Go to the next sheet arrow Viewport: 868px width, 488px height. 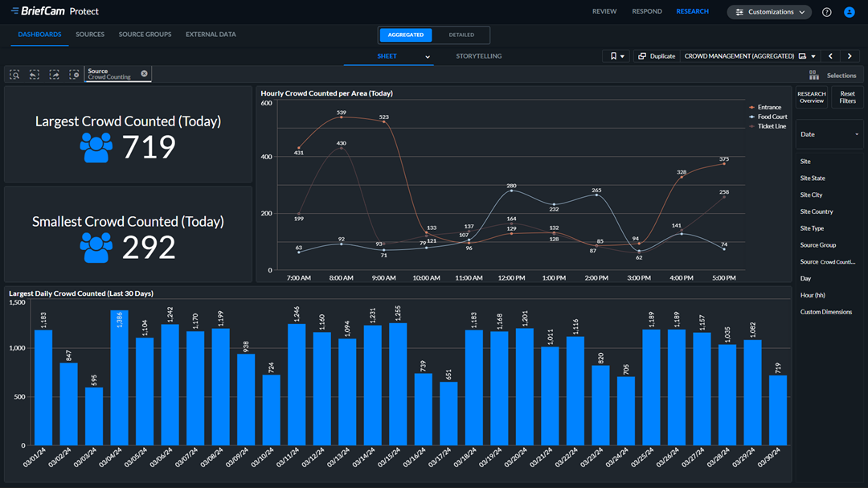point(850,56)
